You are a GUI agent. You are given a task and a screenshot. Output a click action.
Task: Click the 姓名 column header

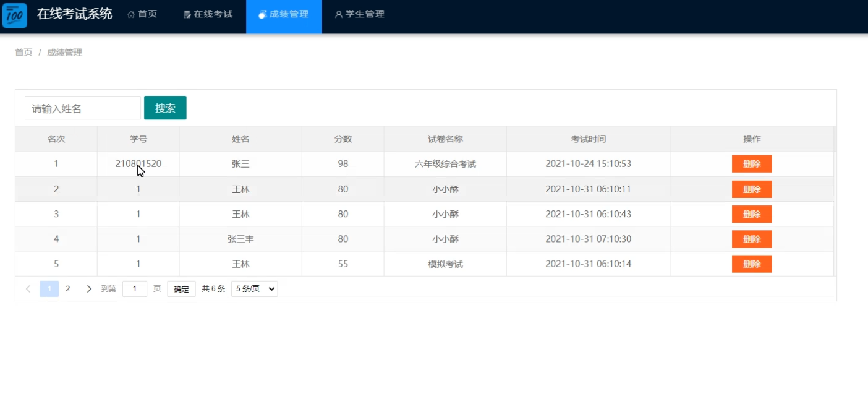coord(240,139)
